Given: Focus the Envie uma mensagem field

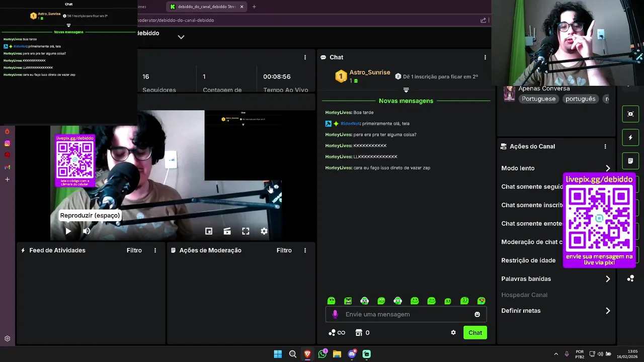Looking at the screenshot, I should click(x=405, y=314).
